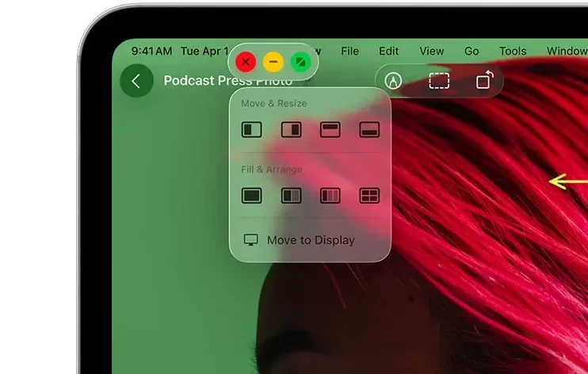Tile window to bottom half of screen

tap(369, 130)
